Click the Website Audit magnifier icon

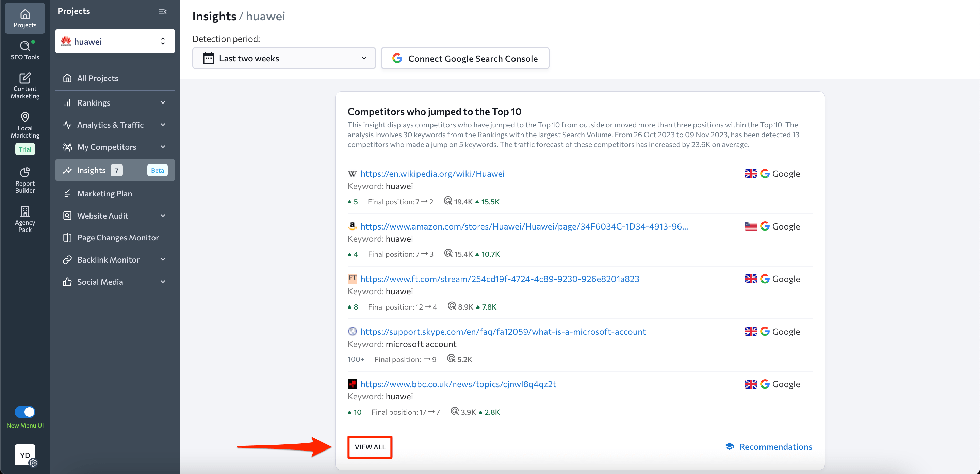tap(67, 216)
